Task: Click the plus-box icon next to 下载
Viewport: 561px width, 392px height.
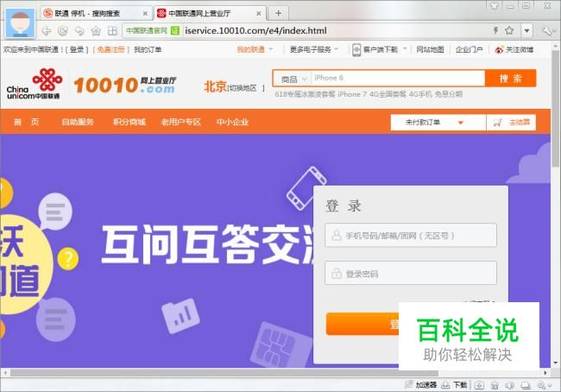Action: 479,385
